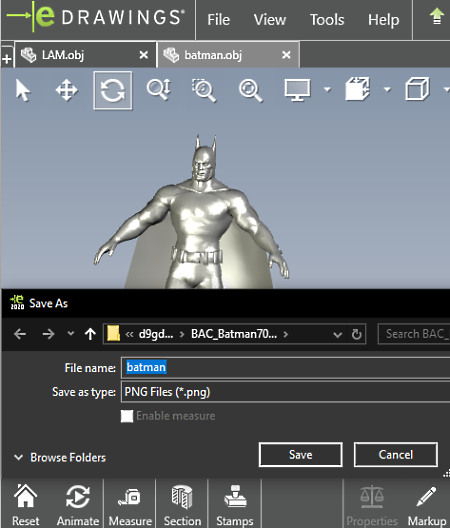The height and width of the screenshot is (528, 450).
Task: Refresh the folder location
Action: click(x=356, y=334)
